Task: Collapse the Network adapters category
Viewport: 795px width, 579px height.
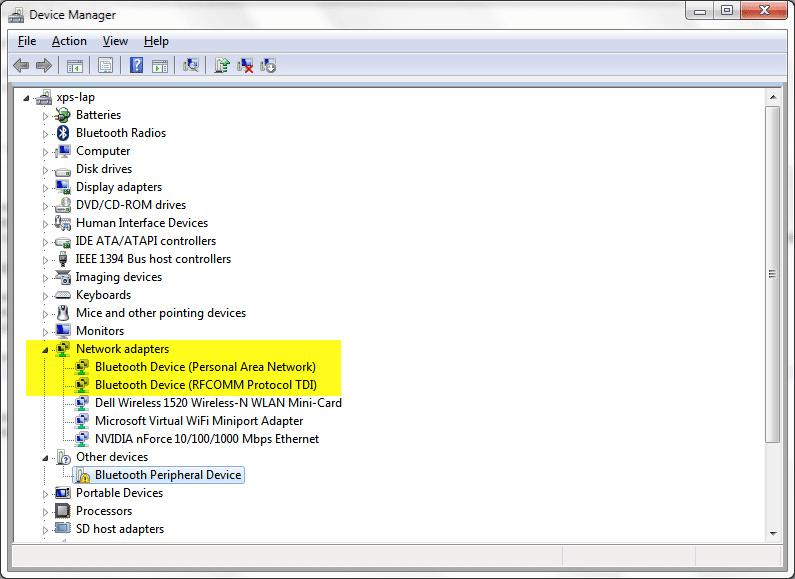Action: point(45,349)
